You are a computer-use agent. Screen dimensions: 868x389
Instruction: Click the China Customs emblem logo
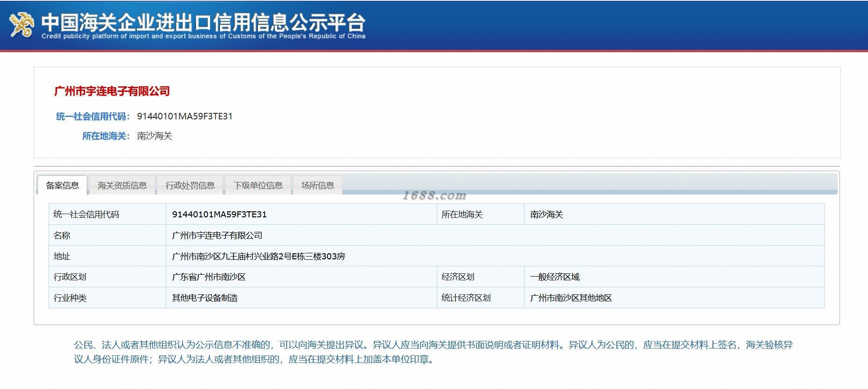[x=22, y=24]
